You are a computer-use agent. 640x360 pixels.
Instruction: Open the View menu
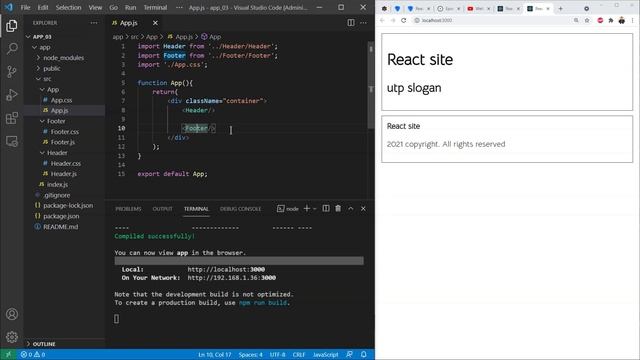(x=95, y=7)
